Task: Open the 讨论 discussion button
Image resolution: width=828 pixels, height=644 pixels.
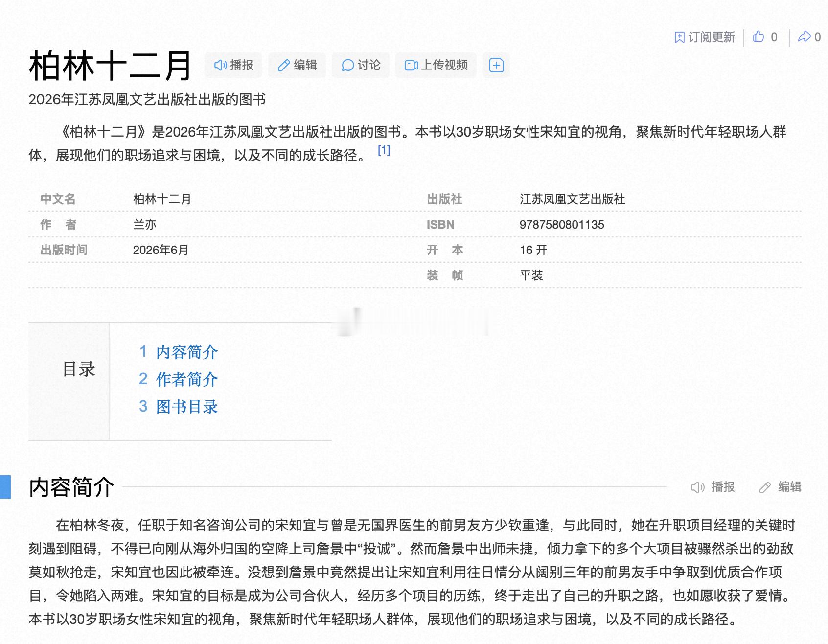Action: (361, 65)
